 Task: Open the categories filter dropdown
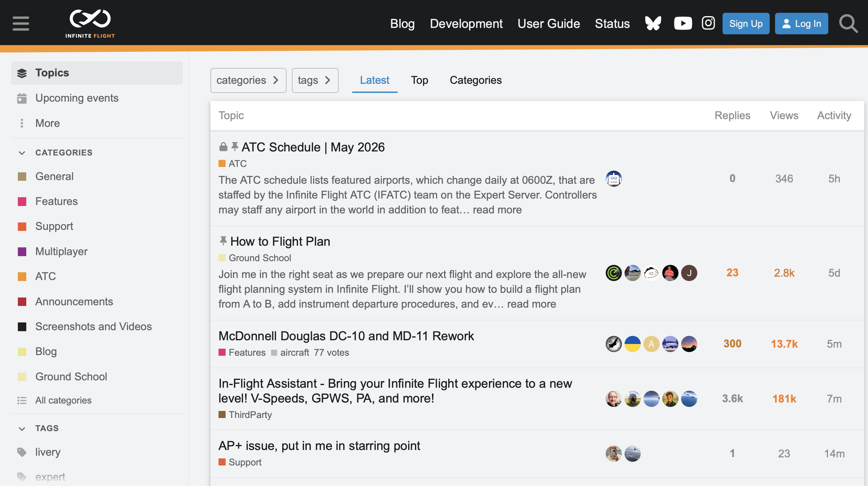click(248, 80)
